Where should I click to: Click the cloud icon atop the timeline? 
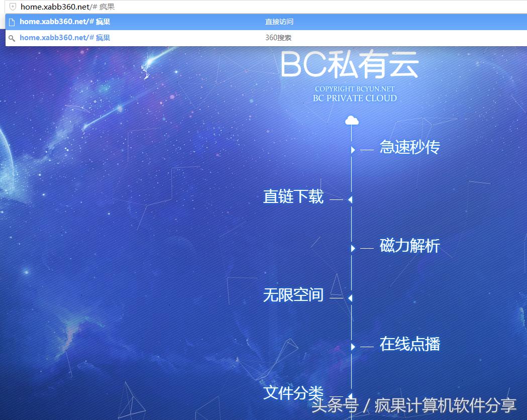(x=352, y=120)
